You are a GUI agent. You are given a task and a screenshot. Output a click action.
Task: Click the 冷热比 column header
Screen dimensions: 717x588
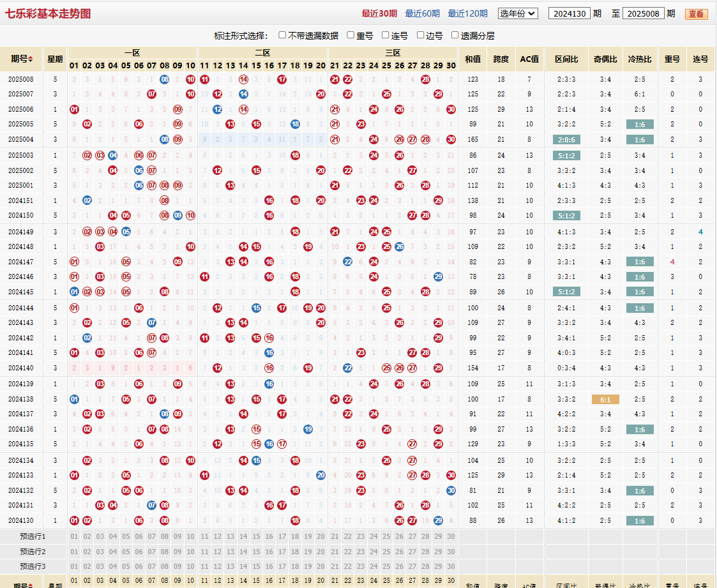640,59
